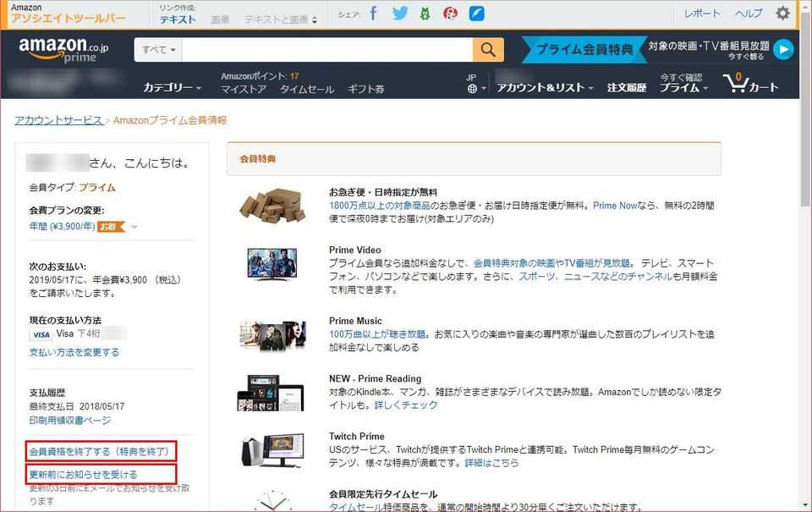Open 印刷用領収書ページ link
Image resolution: width=812 pixels, height=512 pixels.
(70, 421)
